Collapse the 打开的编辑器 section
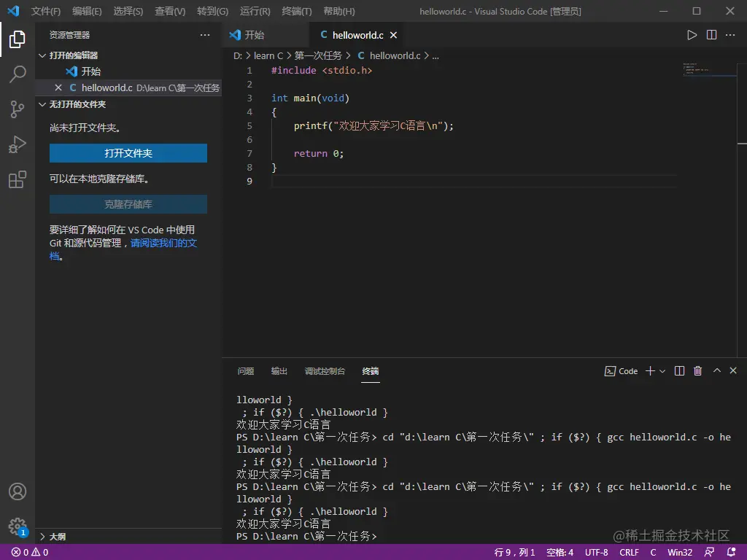This screenshot has width=747, height=560. click(x=73, y=55)
